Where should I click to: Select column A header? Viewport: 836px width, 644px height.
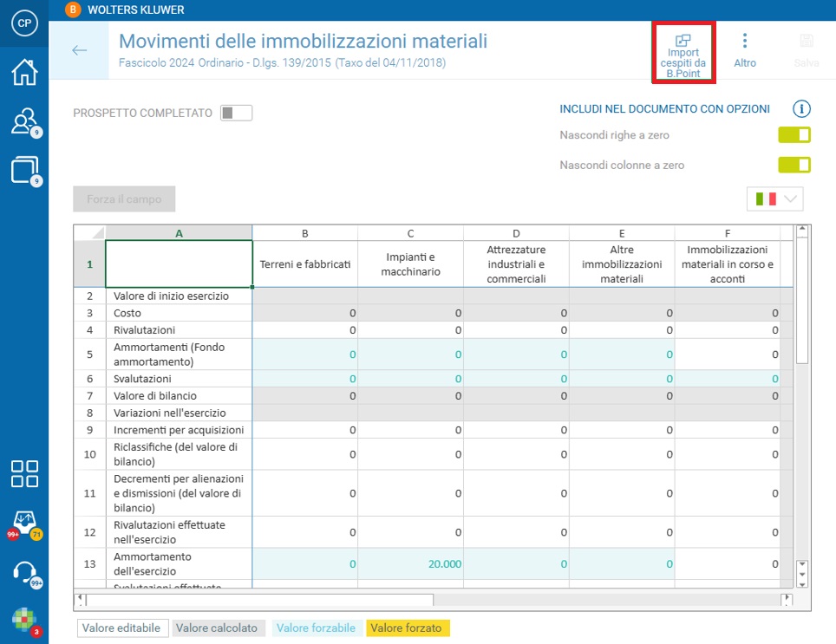point(180,233)
